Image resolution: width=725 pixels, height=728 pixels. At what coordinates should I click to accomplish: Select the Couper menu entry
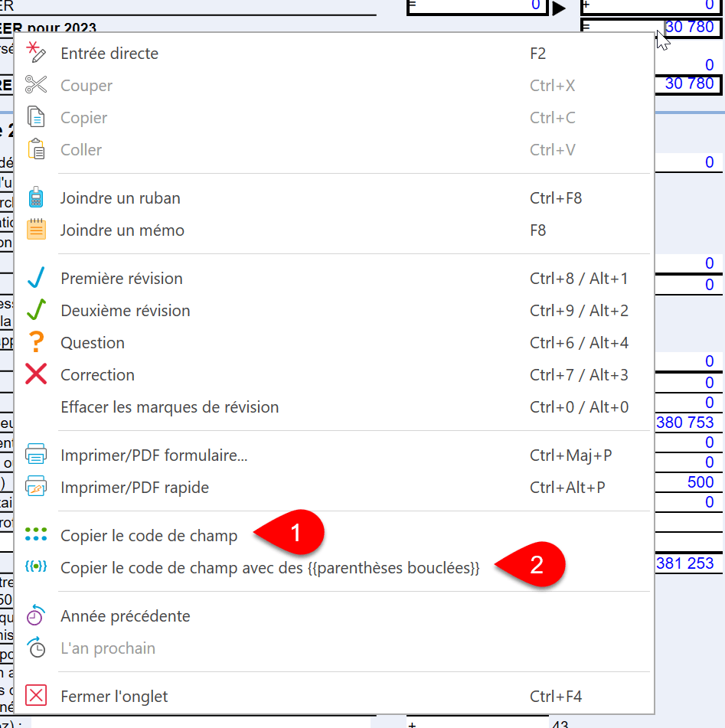click(334, 86)
